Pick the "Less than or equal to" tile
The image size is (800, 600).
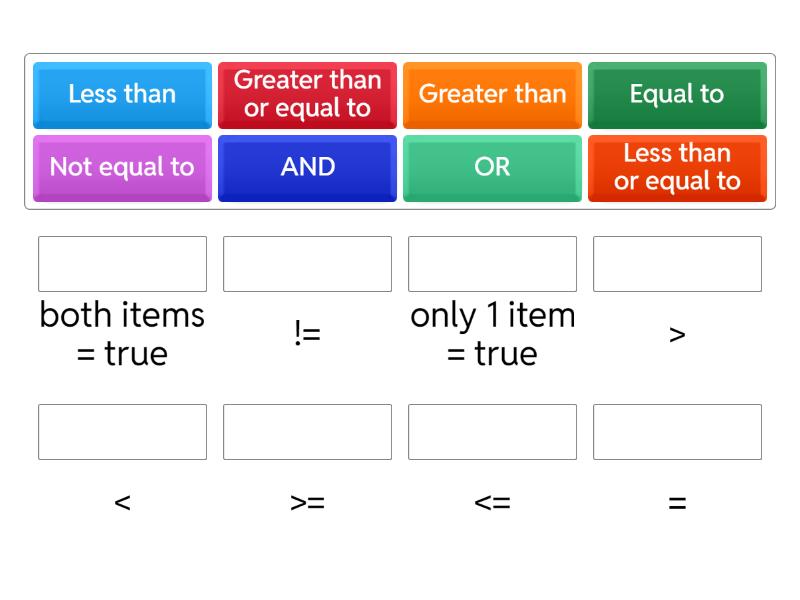(677, 167)
